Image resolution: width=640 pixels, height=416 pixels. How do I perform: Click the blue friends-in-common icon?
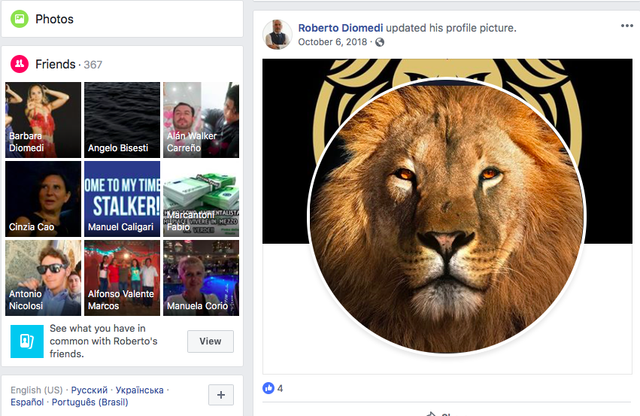27,341
